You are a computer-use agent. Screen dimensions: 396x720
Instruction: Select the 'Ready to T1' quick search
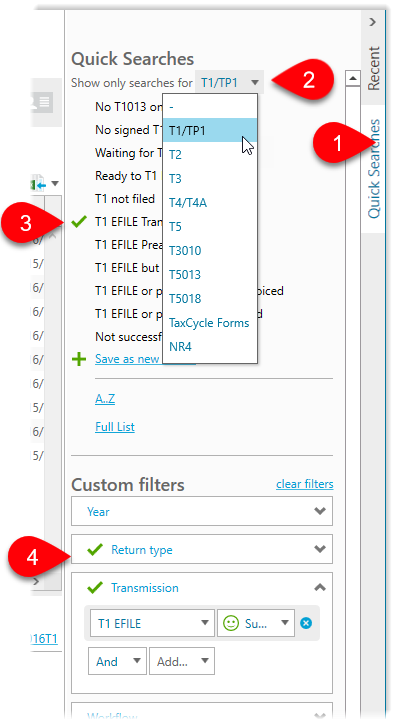(126, 175)
